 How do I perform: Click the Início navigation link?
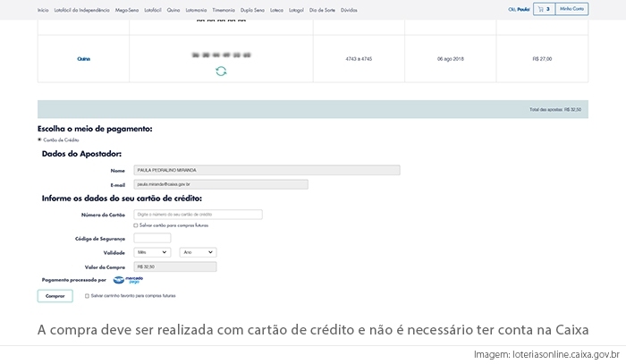[x=43, y=9]
